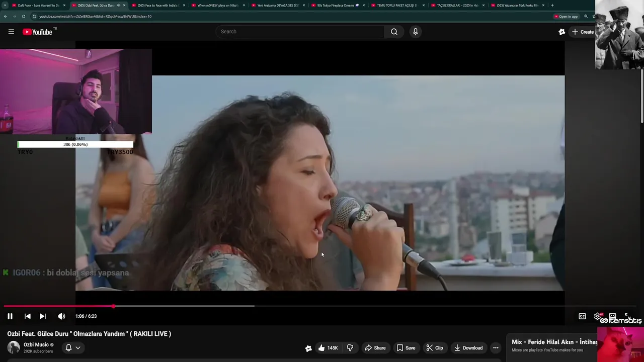This screenshot has height=362, width=644.
Task: Focus the YouTube Search input field
Action: tap(300, 32)
